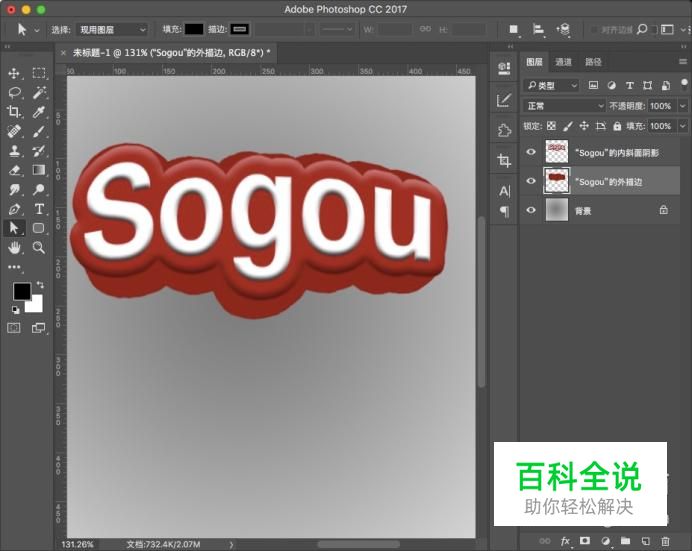692x551 pixels.
Task: Toggle Quick Mask mode
Action: [x=14, y=328]
